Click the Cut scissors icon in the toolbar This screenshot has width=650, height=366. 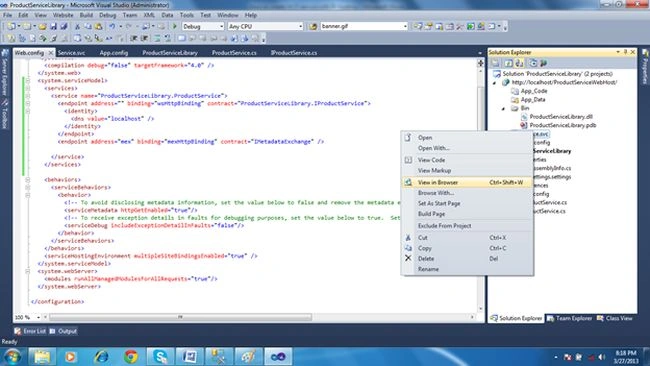coord(77,26)
